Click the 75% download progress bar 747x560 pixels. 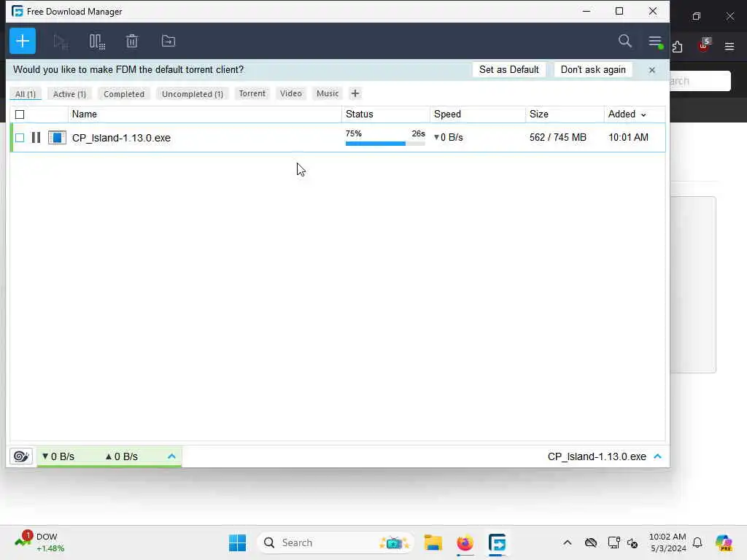[x=385, y=144]
